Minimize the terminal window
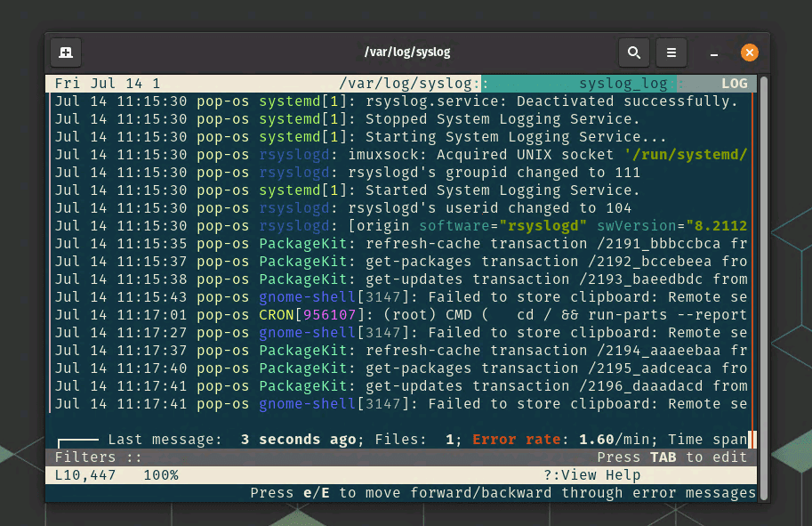 tap(714, 53)
